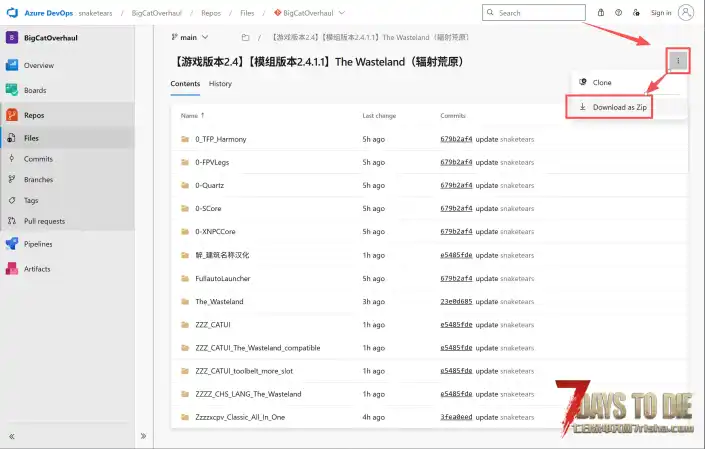Screen dimensions: 705x449
Task: Open the Overview hub in sidebar
Action: coord(38,65)
